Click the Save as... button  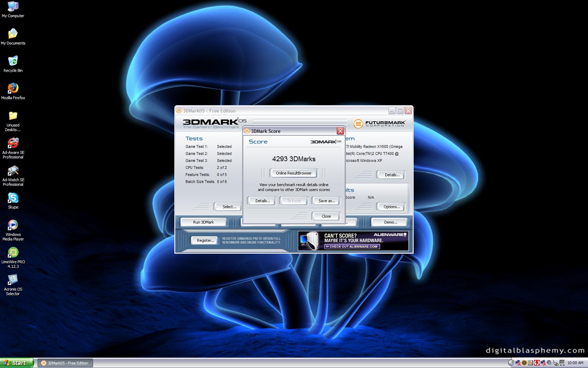click(326, 201)
